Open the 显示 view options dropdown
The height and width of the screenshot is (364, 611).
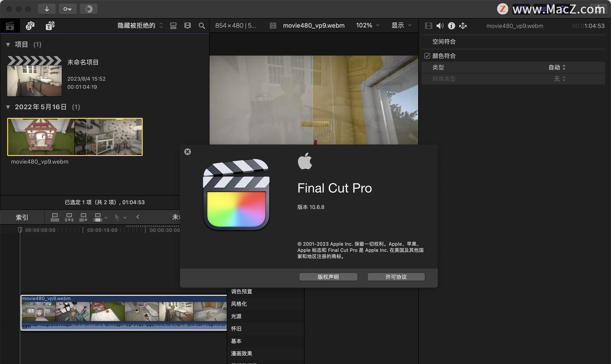click(x=401, y=25)
